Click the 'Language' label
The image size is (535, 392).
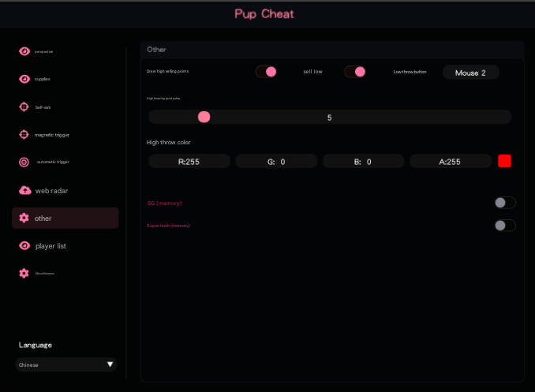(x=36, y=345)
